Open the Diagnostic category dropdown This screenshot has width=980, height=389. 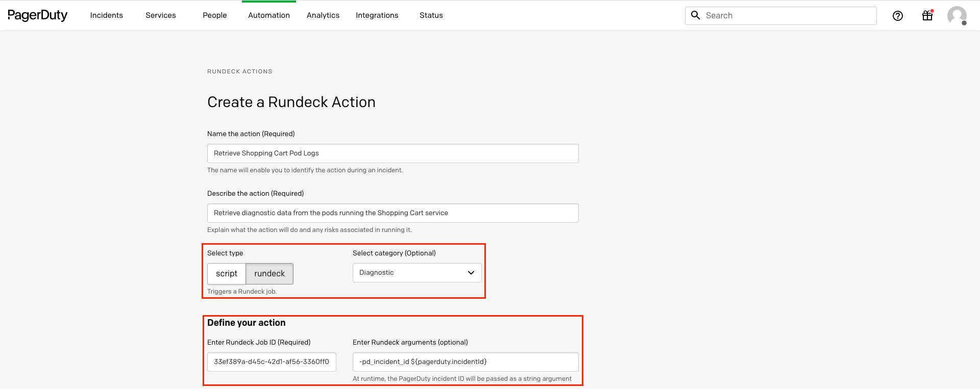(x=417, y=273)
